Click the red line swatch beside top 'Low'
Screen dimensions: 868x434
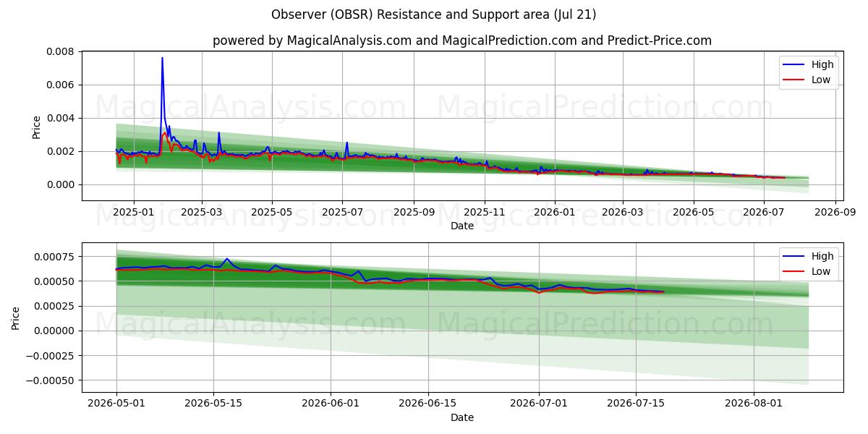point(795,80)
